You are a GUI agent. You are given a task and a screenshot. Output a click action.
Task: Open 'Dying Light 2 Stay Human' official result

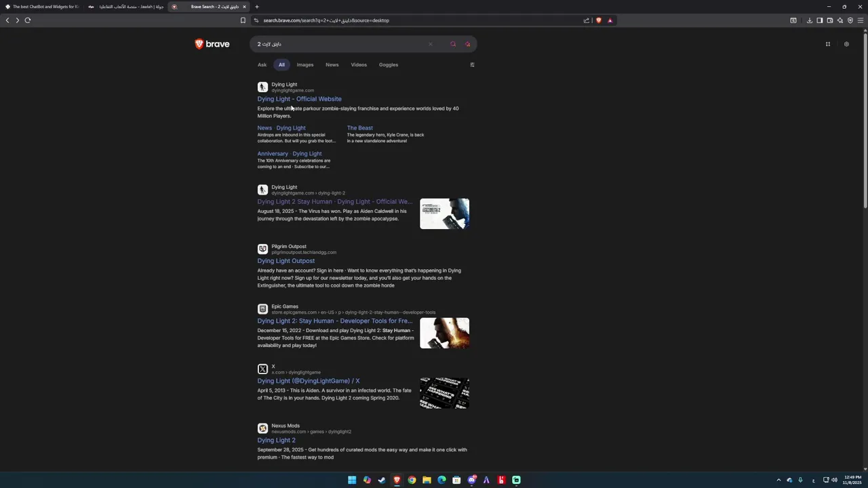(x=335, y=202)
